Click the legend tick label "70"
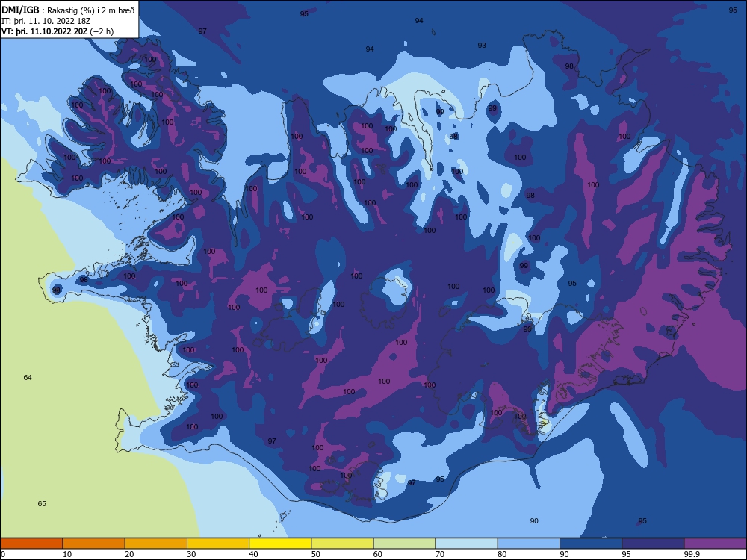This screenshot has width=747, height=560. click(440, 554)
